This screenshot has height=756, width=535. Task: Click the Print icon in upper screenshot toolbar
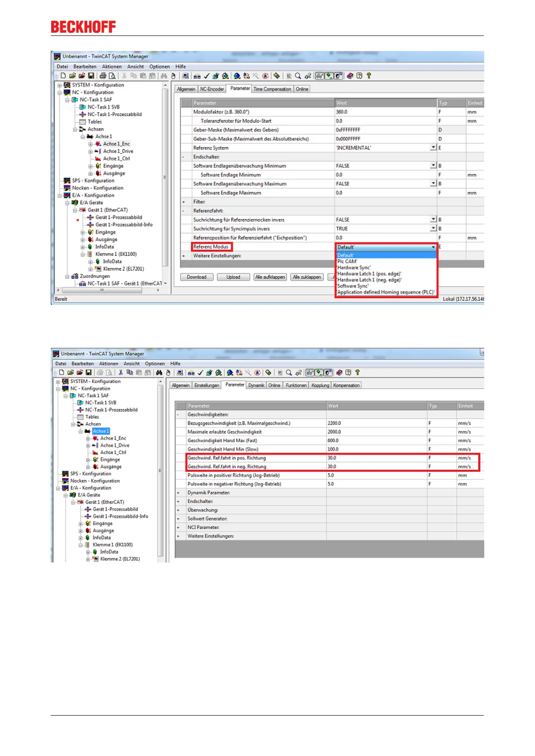click(103, 76)
